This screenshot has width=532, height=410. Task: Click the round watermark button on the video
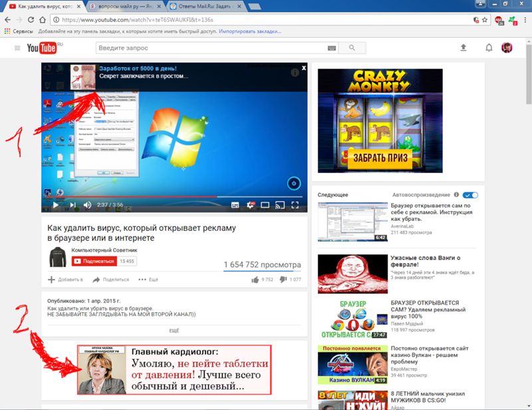294,184
